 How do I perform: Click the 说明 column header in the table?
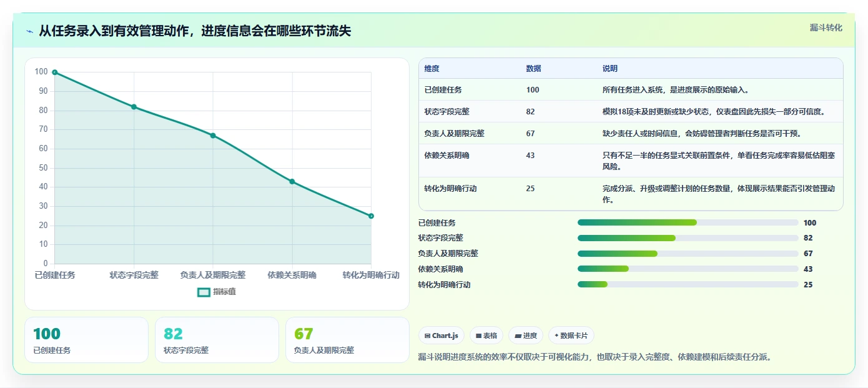point(610,69)
